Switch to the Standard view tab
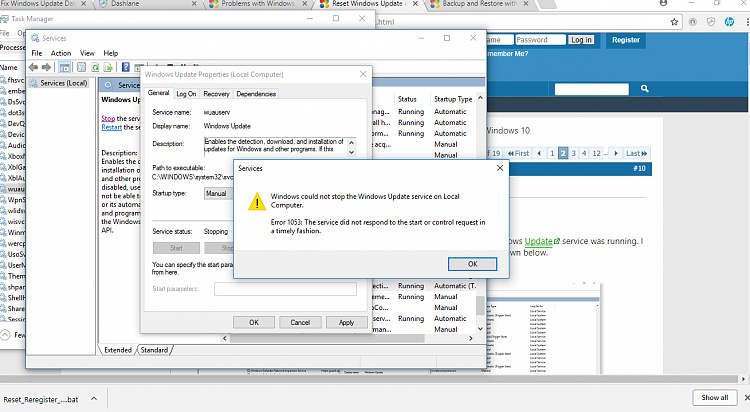Viewport: 750px width, 412px height. pos(154,350)
